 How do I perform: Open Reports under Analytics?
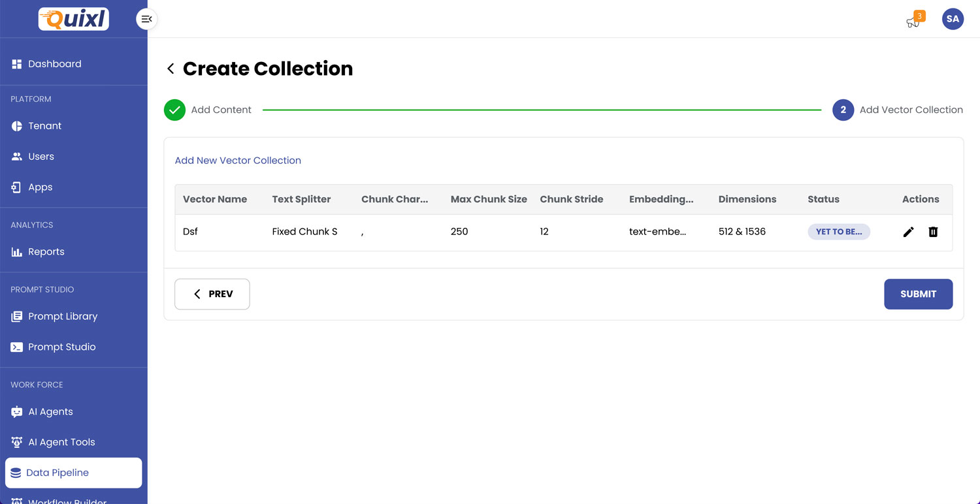pos(46,252)
